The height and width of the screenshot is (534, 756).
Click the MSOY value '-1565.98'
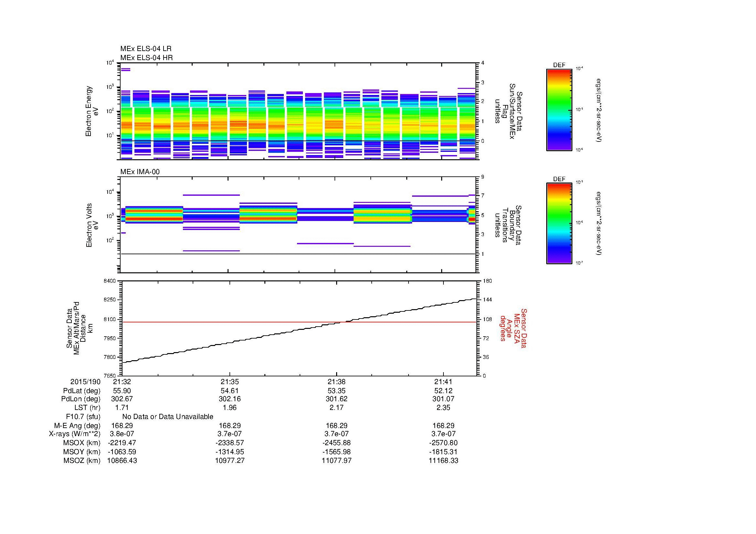[x=336, y=452]
